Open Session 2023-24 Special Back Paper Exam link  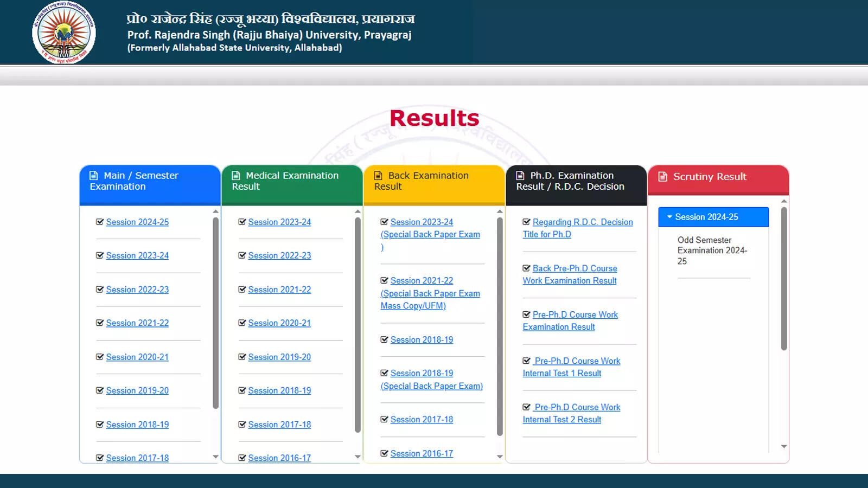click(x=430, y=234)
